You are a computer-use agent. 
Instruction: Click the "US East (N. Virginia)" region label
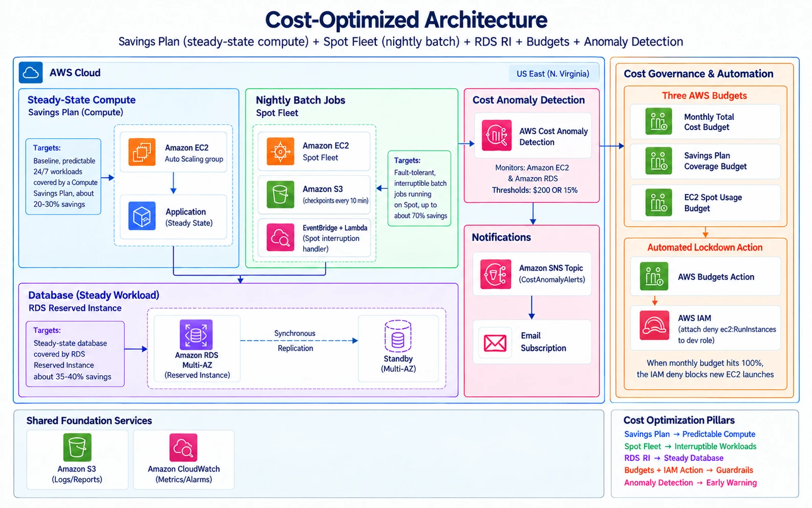coord(553,74)
